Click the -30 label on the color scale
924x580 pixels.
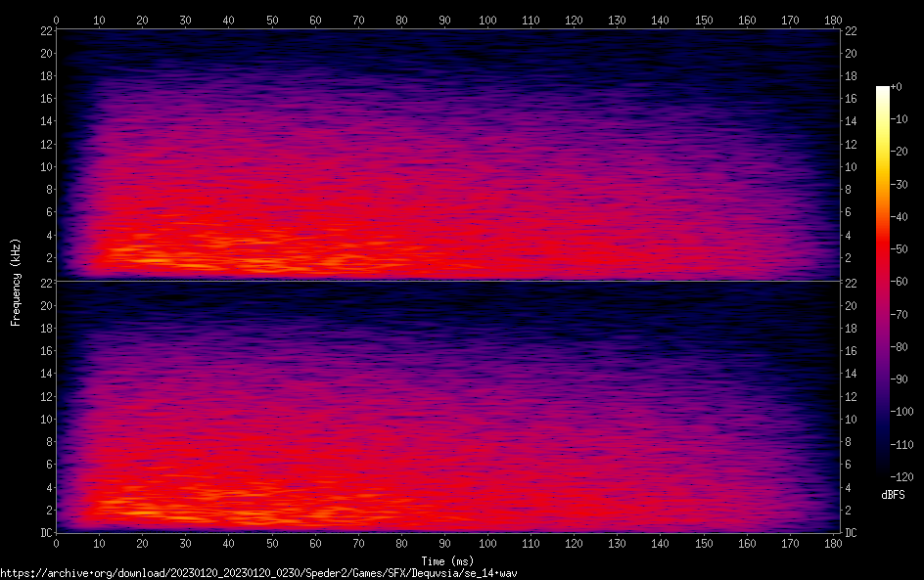pyautogui.click(x=901, y=184)
